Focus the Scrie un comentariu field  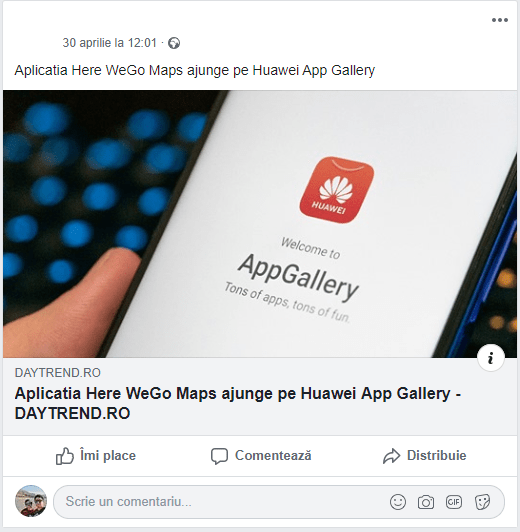click(x=279, y=502)
